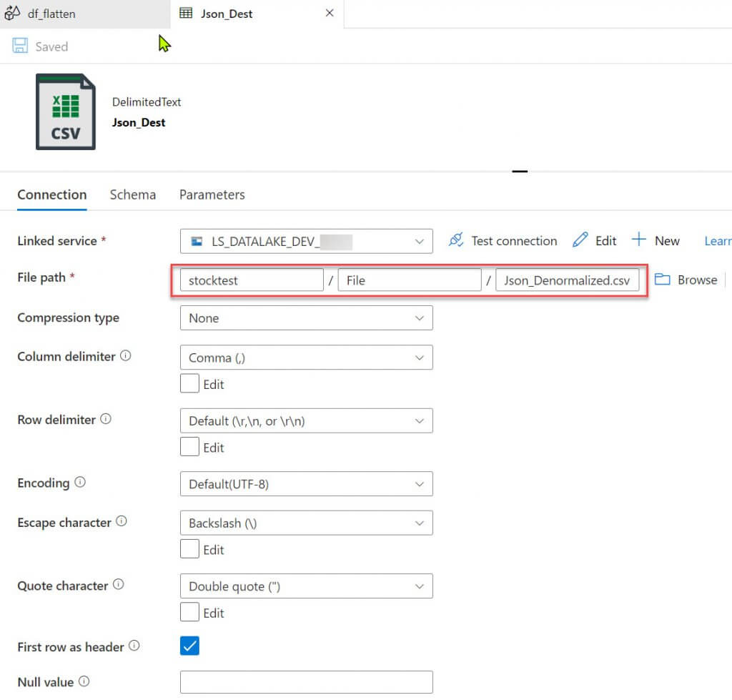The image size is (732, 700).
Task: Click the Null value info icon
Action: pyautogui.click(x=84, y=681)
